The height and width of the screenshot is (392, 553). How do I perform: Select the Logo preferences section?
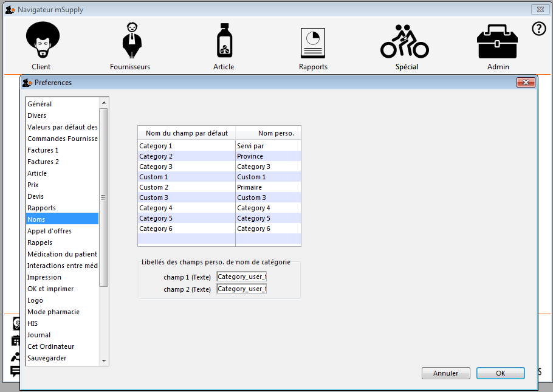click(x=62, y=300)
